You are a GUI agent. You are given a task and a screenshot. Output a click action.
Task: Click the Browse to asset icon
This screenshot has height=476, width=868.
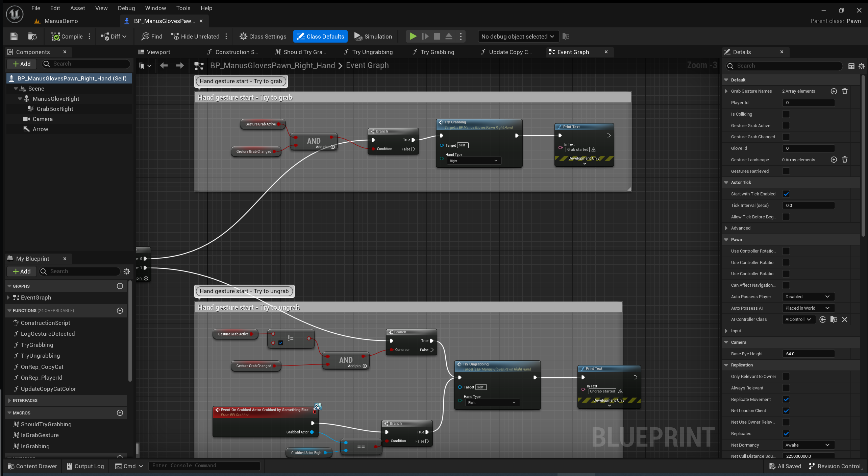click(32, 36)
